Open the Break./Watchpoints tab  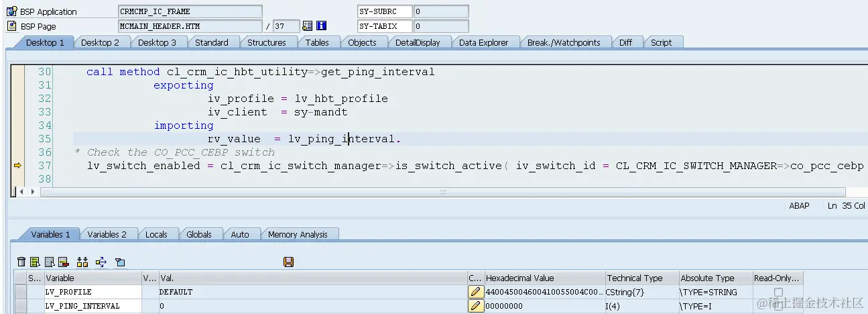[x=564, y=42]
